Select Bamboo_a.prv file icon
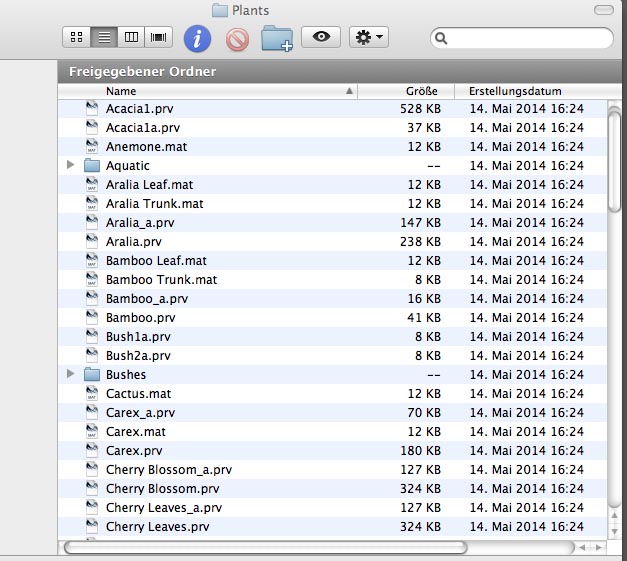The height and width of the screenshot is (561, 627). click(x=92, y=298)
